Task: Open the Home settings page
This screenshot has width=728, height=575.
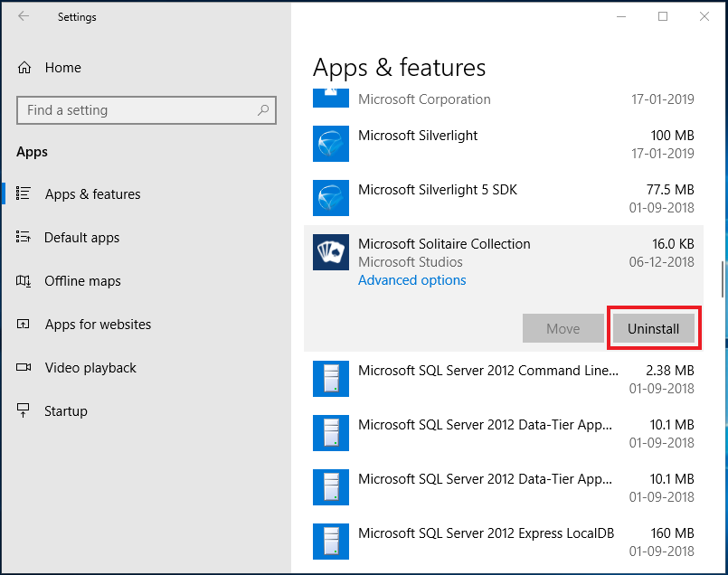Action: [62, 68]
